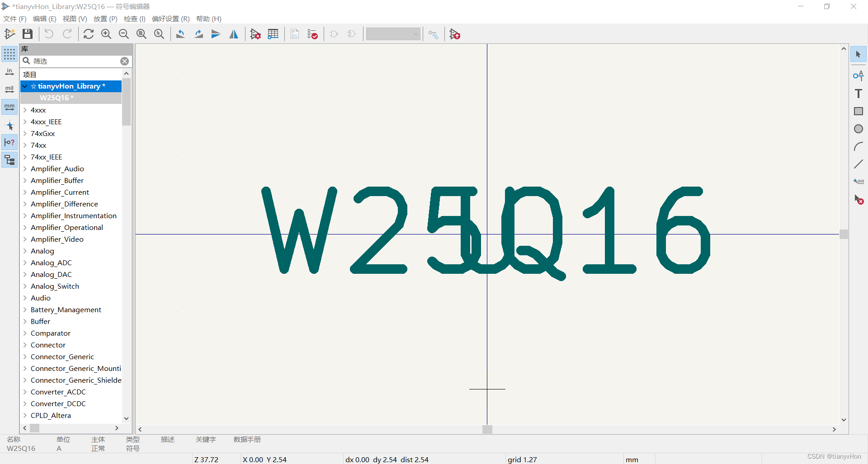Toggle synchronized pins edit mode
The width and height of the screenshot is (868, 464).
pos(434,34)
